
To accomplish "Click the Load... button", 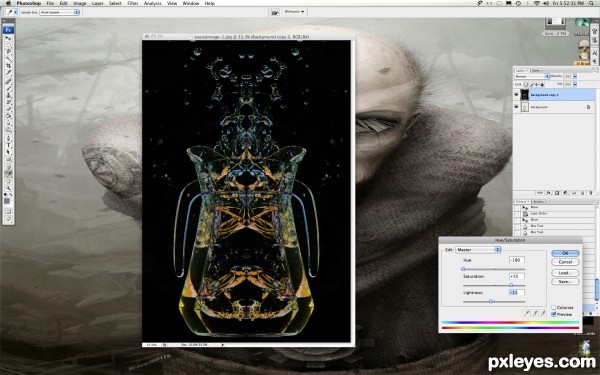I will pos(565,273).
